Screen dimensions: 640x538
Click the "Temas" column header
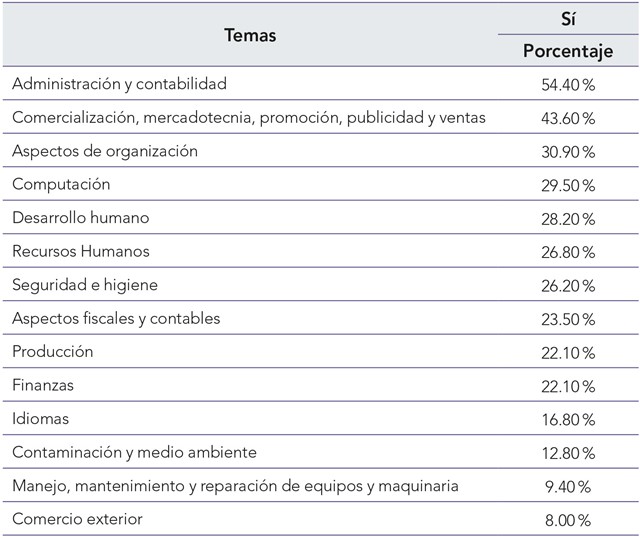pos(250,36)
